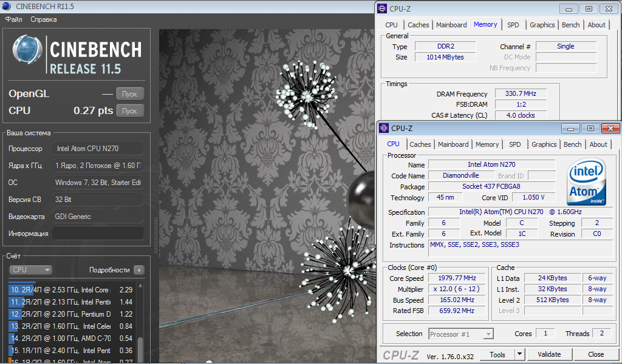This screenshot has width=622, height=364.
Task: Click the memory Type value DDR2
Action: [x=445, y=46]
